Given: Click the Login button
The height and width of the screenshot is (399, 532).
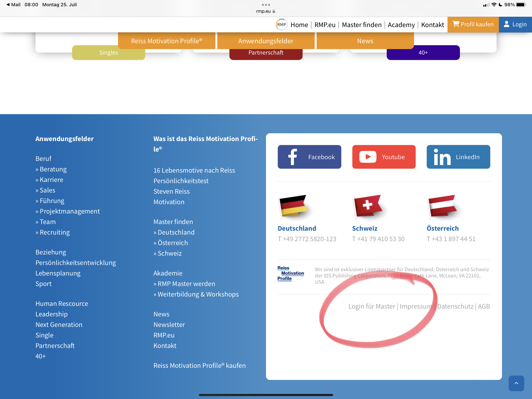Looking at the screenshot, I should (515, 25).
